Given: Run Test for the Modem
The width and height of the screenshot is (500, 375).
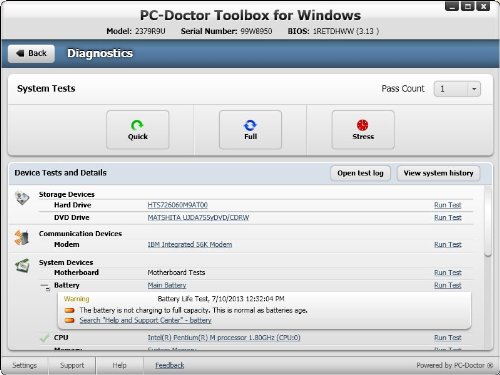Looking at the screenshot, I should click(448, 244).
